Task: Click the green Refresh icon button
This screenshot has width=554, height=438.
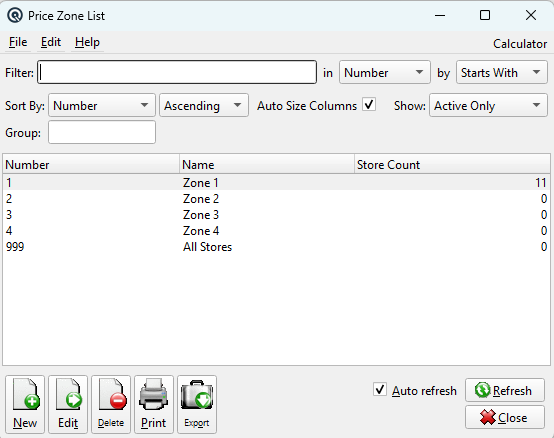Action: click(x=505, y=390)
